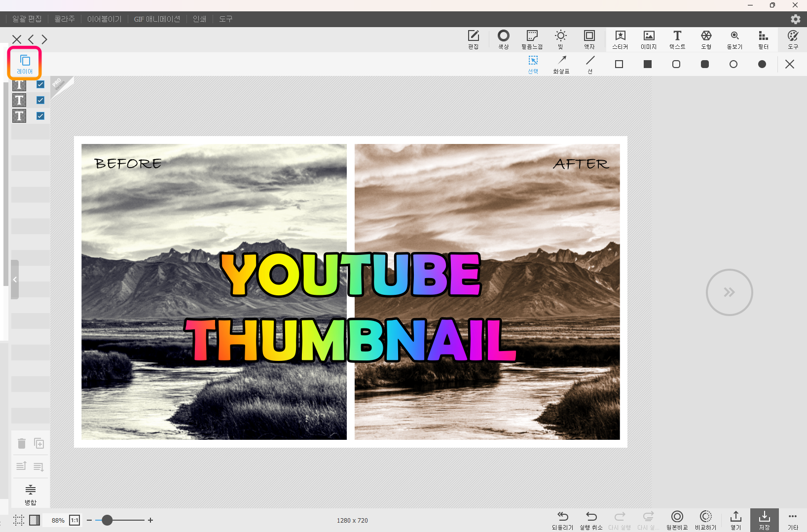Open the GIF 애니메이션 tab
This screenshot has height=532, width=807.
(157, 19)
